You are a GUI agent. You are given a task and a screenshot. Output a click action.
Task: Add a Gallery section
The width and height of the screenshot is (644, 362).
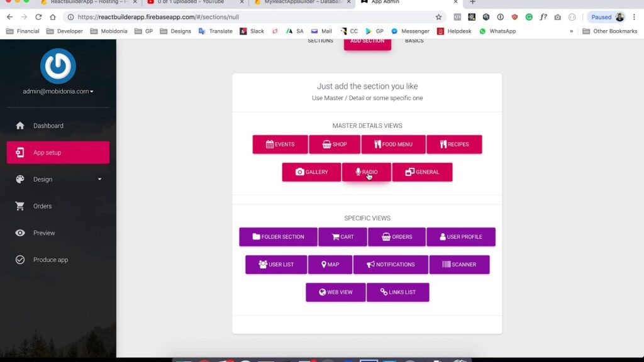[311, 172]
